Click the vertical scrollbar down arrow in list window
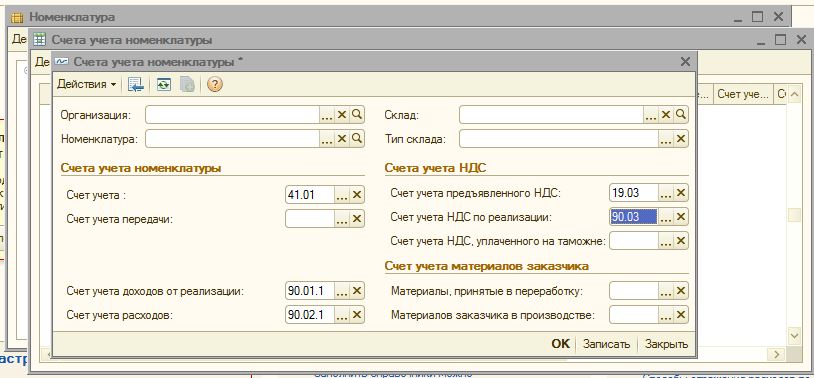 [794, 336]
